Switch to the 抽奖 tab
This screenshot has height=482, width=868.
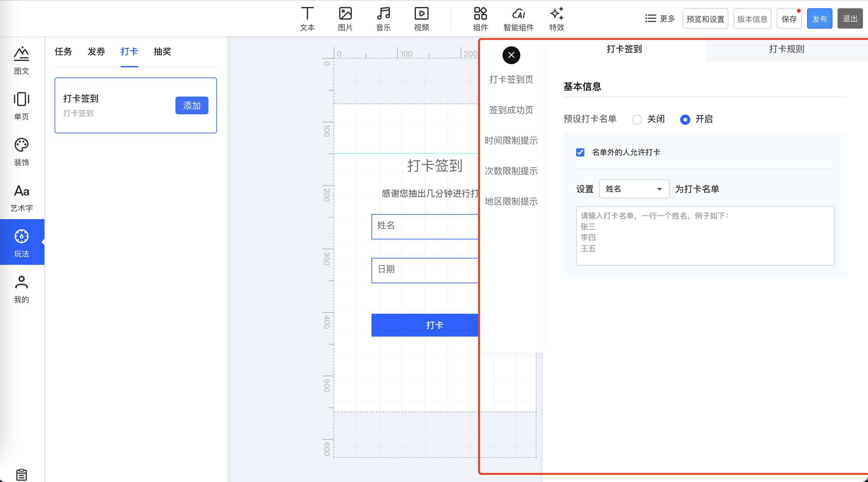tap(162, 51)
